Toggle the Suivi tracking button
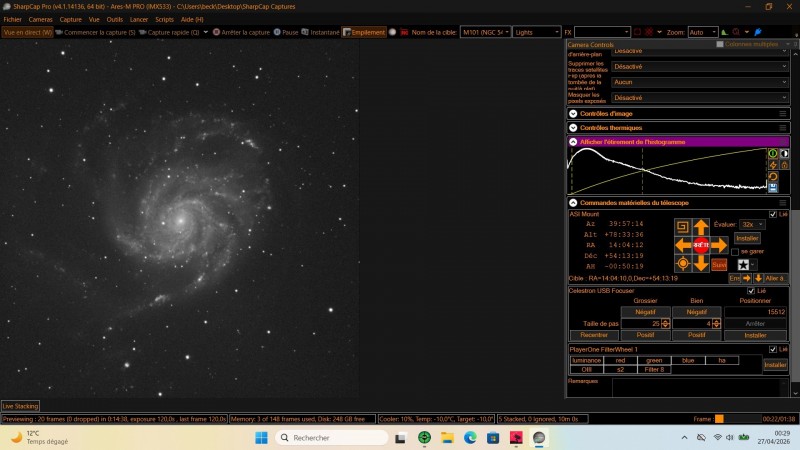This screenshot has height=450, width=800. point(719,264)
